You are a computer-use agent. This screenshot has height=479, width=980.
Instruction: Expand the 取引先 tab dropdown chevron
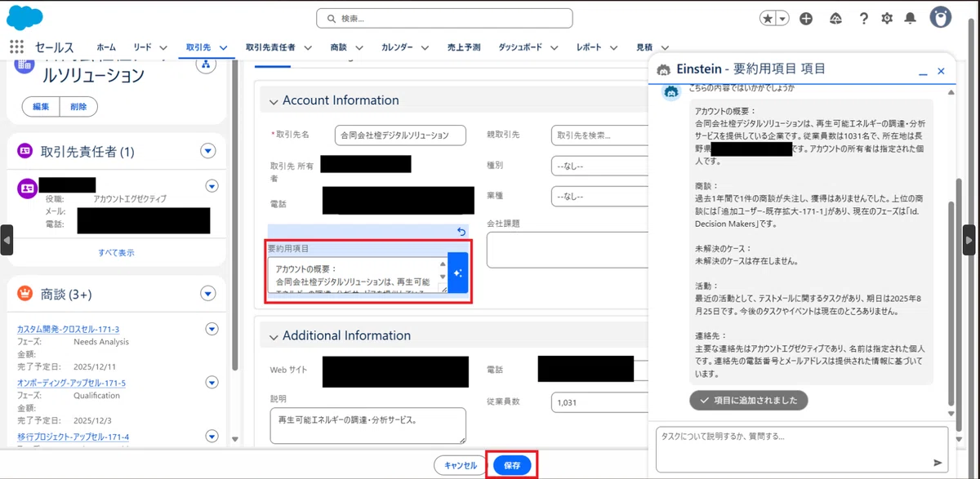click(224, 47)
